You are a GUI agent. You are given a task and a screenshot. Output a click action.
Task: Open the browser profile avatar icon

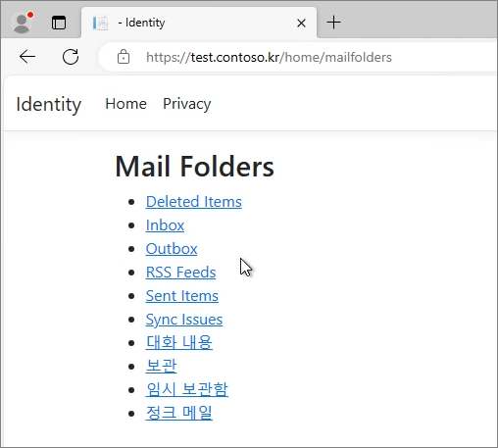point(22,23)
